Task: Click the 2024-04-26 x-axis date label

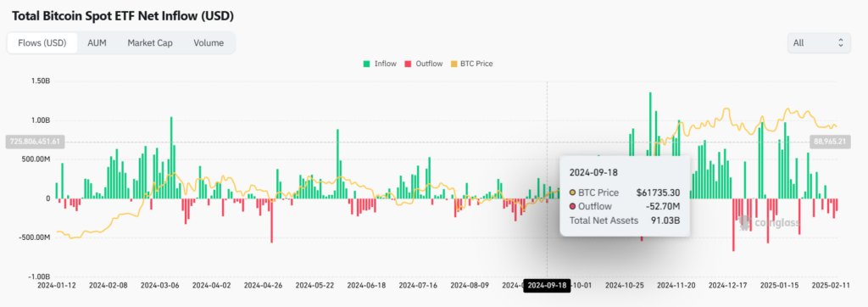Action: (263, 286)
